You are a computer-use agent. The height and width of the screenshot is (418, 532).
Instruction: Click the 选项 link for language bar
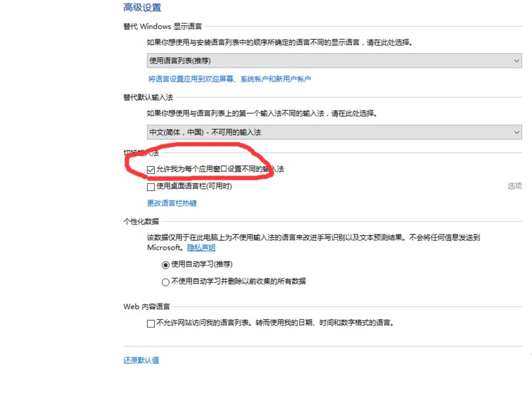[514, 187]
